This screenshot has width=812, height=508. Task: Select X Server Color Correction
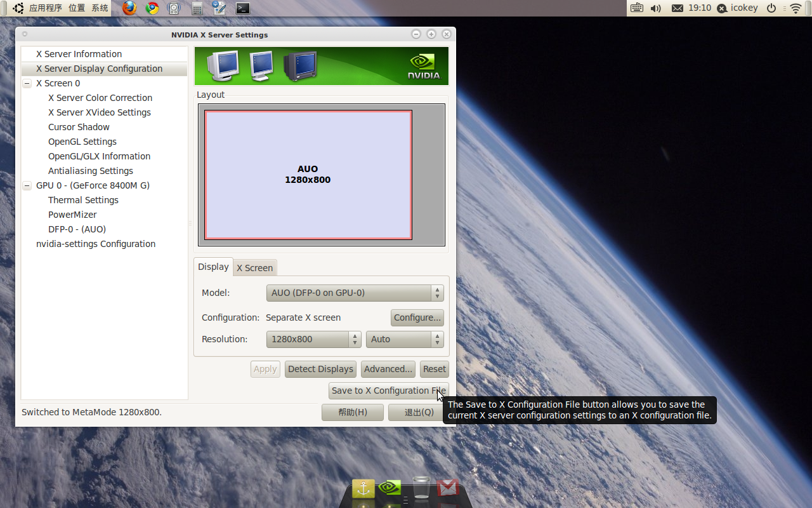(100, 98)
